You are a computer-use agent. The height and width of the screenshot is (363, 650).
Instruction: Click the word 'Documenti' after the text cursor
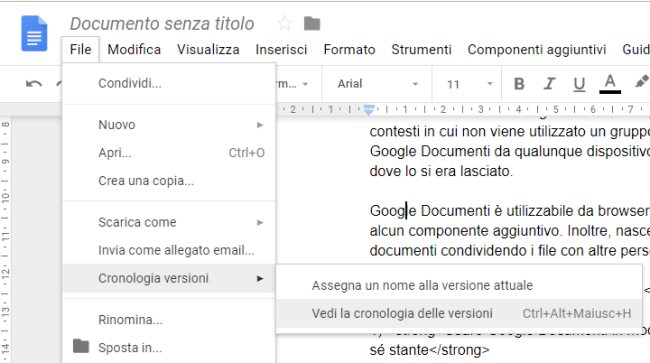click(x=455, y=211)
